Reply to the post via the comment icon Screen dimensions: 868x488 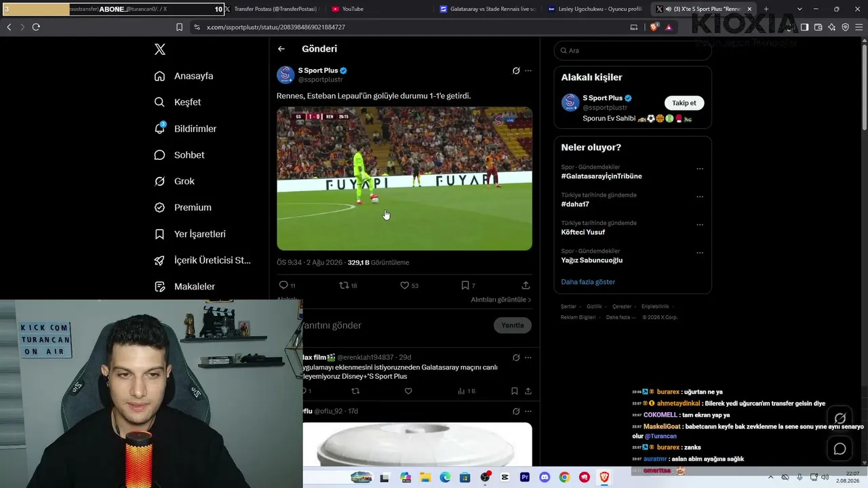tap(283, 285)
